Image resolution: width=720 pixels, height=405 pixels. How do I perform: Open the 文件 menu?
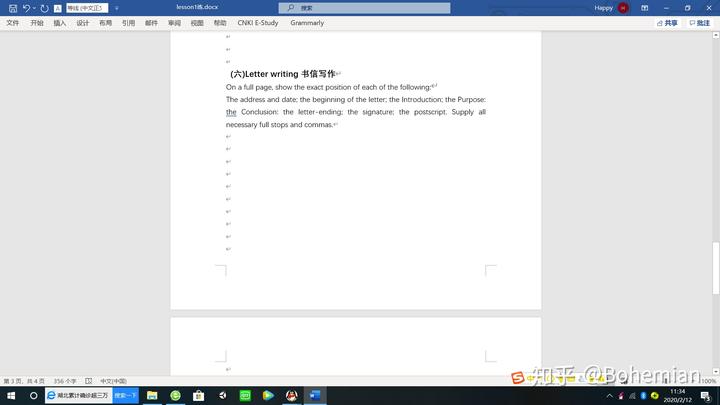tap(13, 23)
